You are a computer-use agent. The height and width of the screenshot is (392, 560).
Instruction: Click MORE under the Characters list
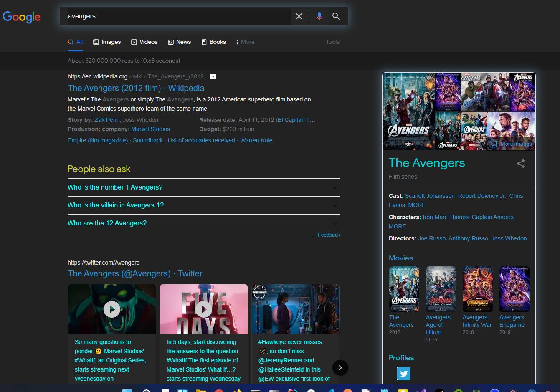click(398, 226)
